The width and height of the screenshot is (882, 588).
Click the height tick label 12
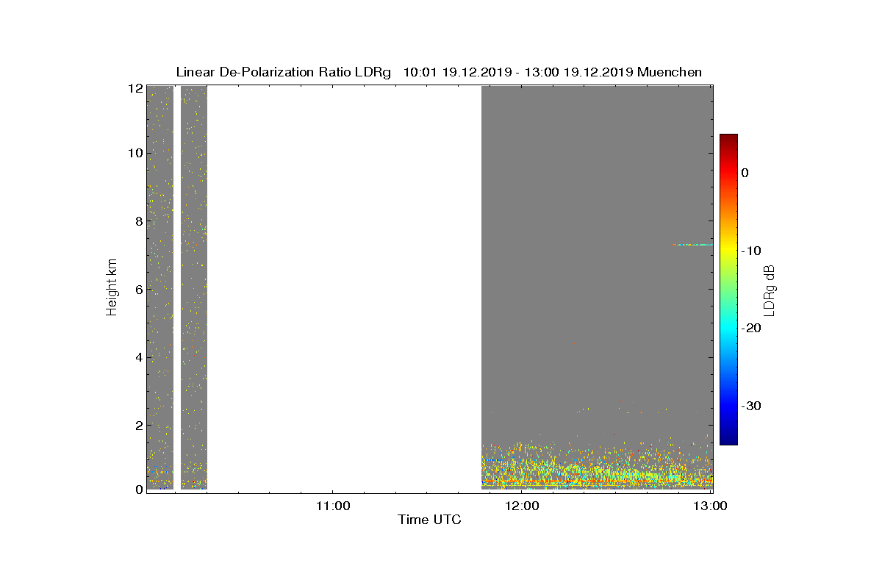pyautogui.click(x=134, y=87)
